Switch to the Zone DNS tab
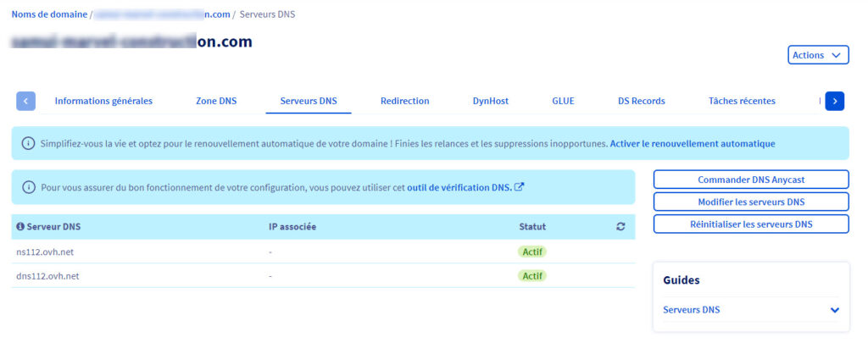The height and width of the screenshot is (343, 868). click(216, 101)
